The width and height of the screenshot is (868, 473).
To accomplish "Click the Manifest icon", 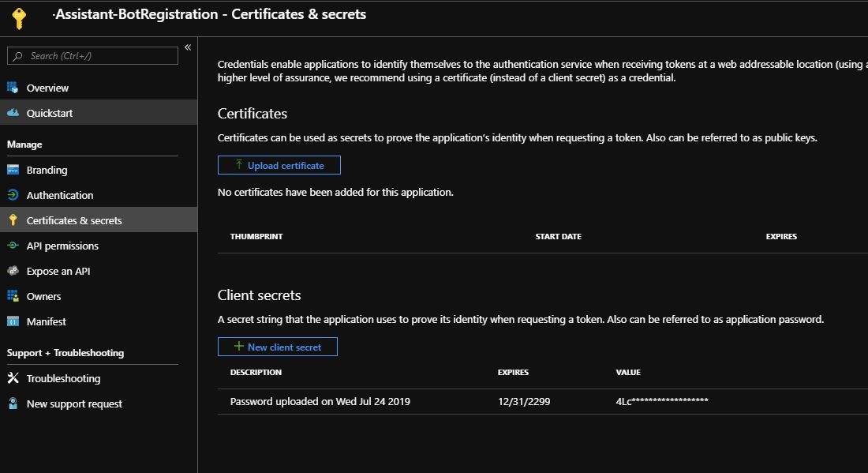I will tap(13, 321).
